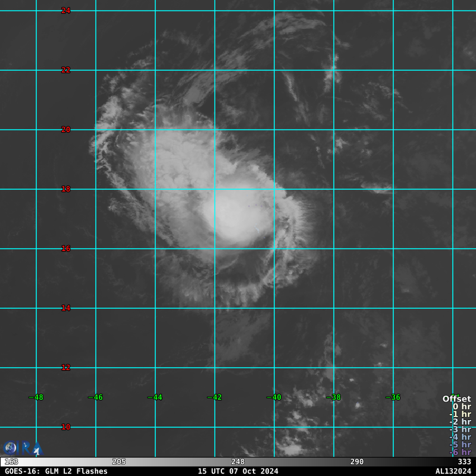Image resolution: width=476 pixels, height=476 pixels.
Task: Select the 0 hr offset legend entry
Action: click(x=461, y=407)
